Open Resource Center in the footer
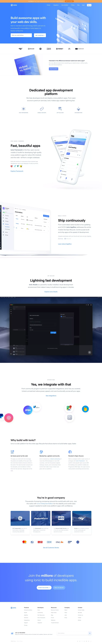 point(55,610)
